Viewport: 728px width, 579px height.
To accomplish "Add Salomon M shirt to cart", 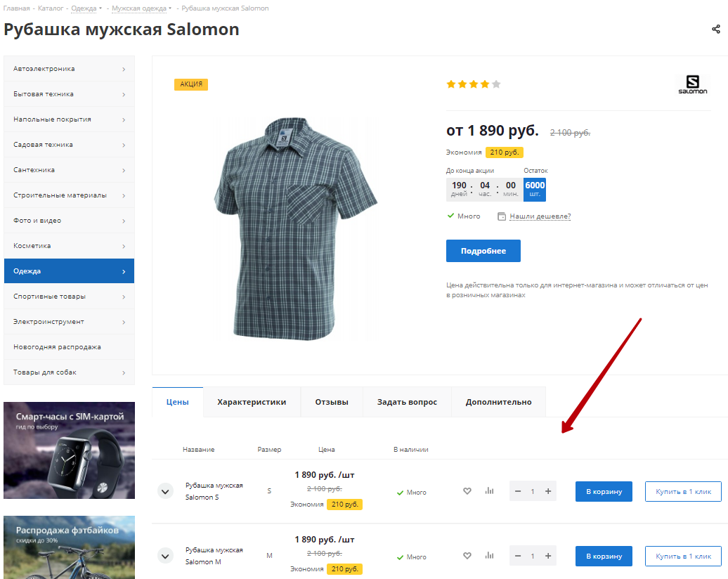I will (x=604, y=557).
